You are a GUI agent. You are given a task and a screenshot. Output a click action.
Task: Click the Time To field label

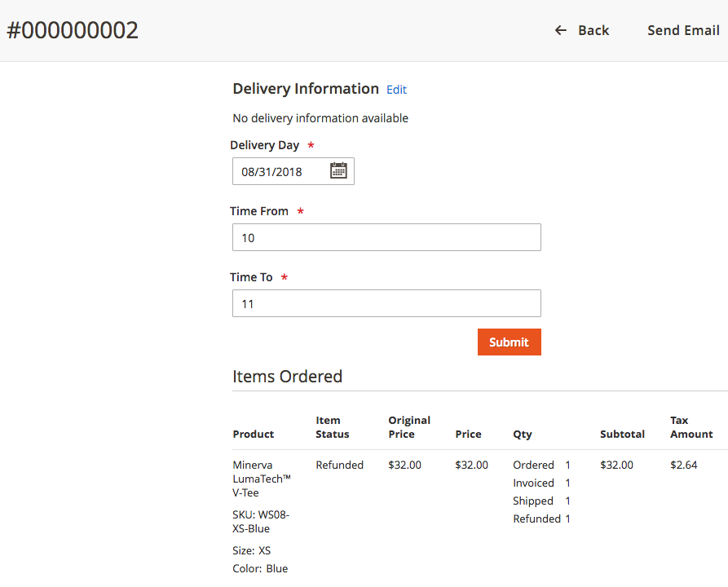pyautogui.click(x=251, y=277)
